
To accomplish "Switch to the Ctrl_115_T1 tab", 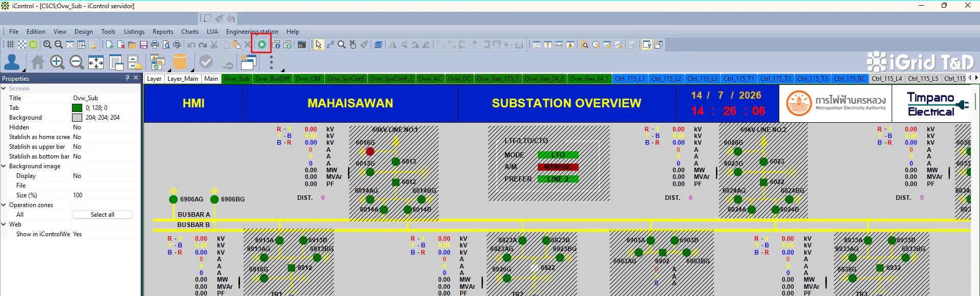I will 739,79.
